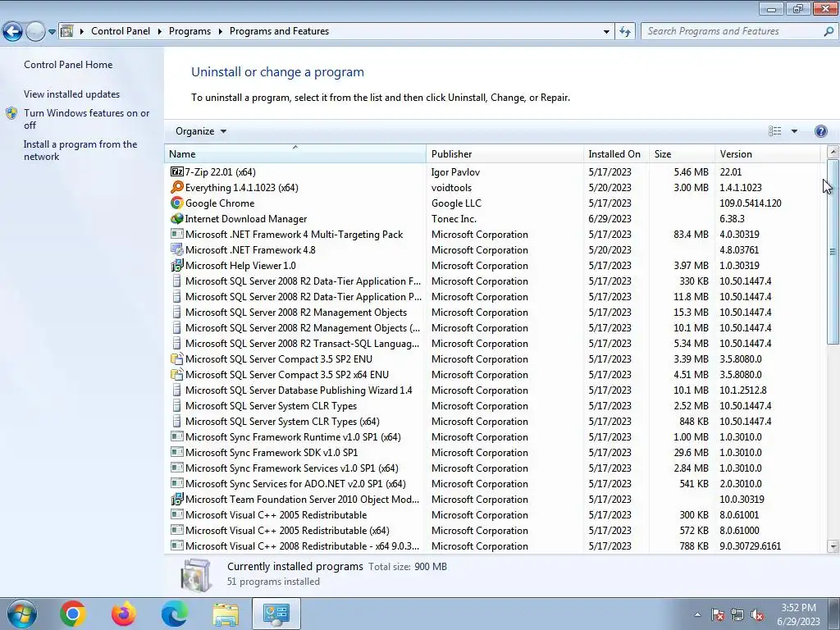Expand the view options dropdown arrow
This screenshot has width=840, height=630.
[794, 131]
